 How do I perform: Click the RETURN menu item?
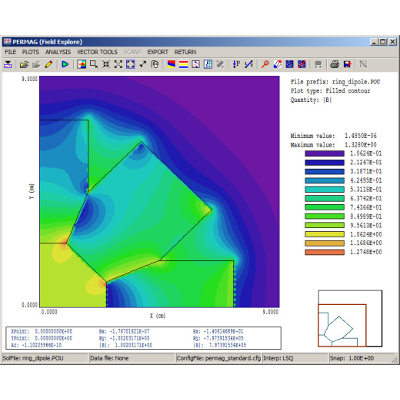coord(185,52)
